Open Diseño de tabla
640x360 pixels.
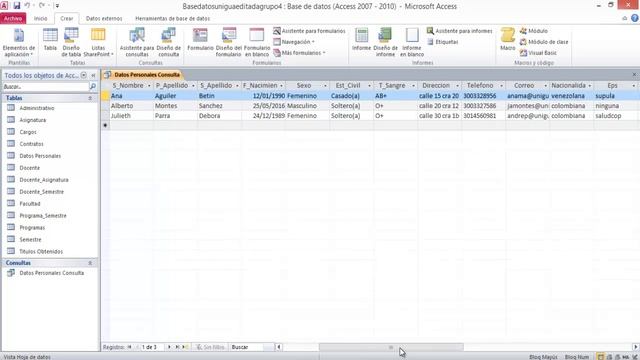tap(71, 42)
